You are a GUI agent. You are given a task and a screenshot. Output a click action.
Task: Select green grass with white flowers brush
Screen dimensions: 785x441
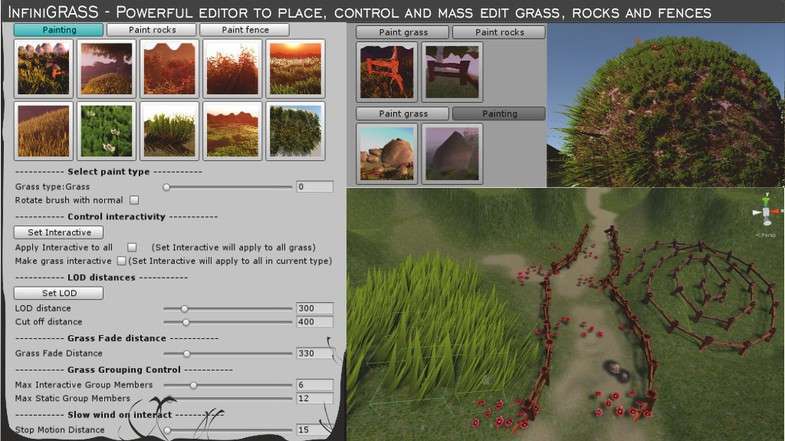(107, 131)
